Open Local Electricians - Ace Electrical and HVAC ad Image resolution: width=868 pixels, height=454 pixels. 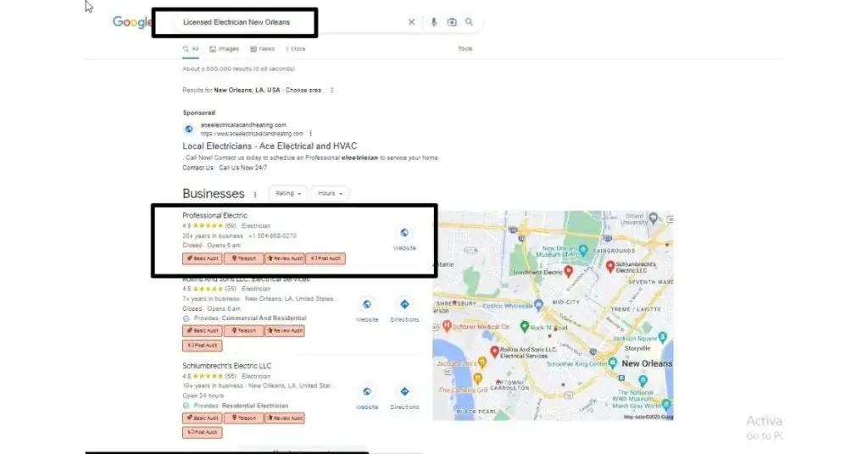tap(270, 146)
